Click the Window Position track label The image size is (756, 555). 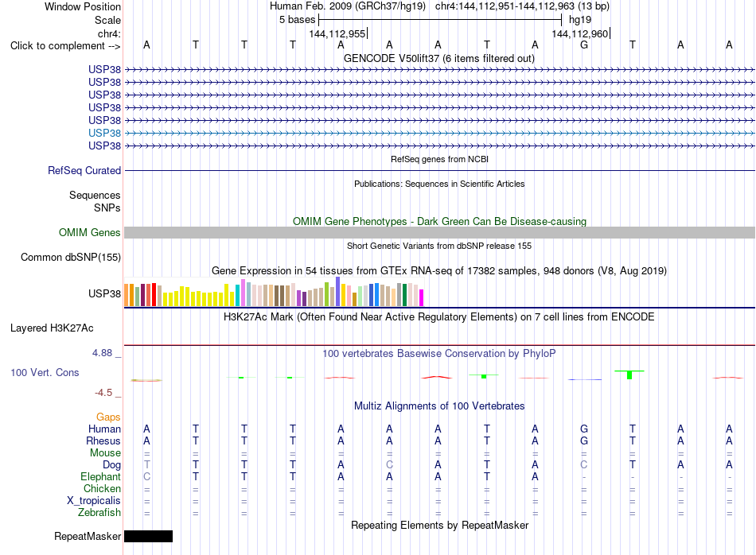click(x=83, y=6)
